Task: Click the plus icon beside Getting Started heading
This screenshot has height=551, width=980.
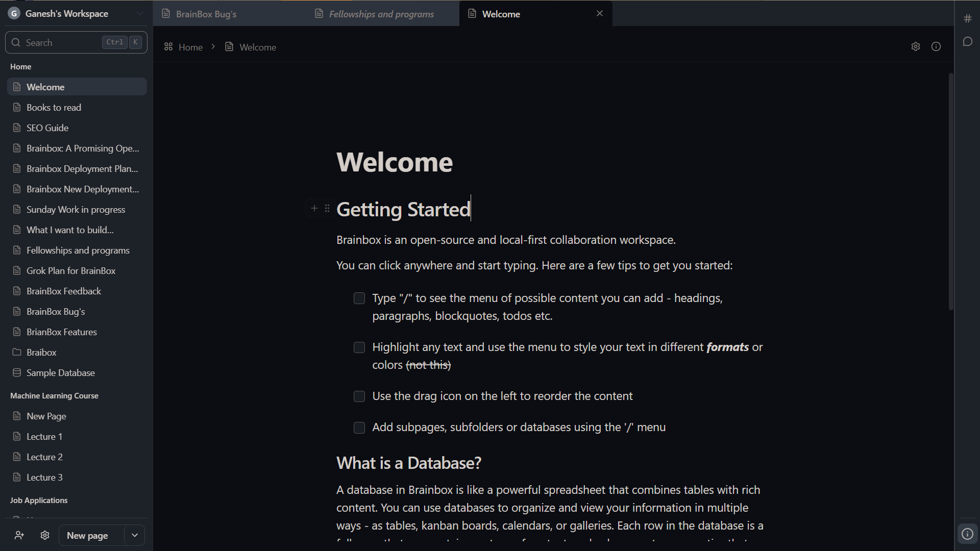Action: pos(314,208)
